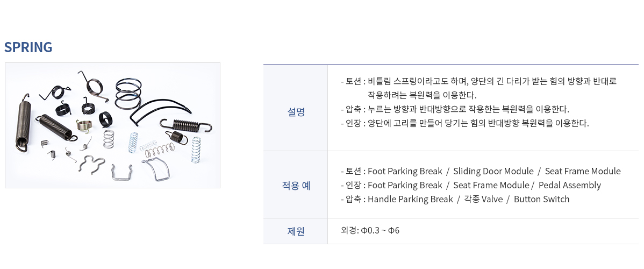
Task: Click Pedal Assembly text
Action: coord(570,185)
